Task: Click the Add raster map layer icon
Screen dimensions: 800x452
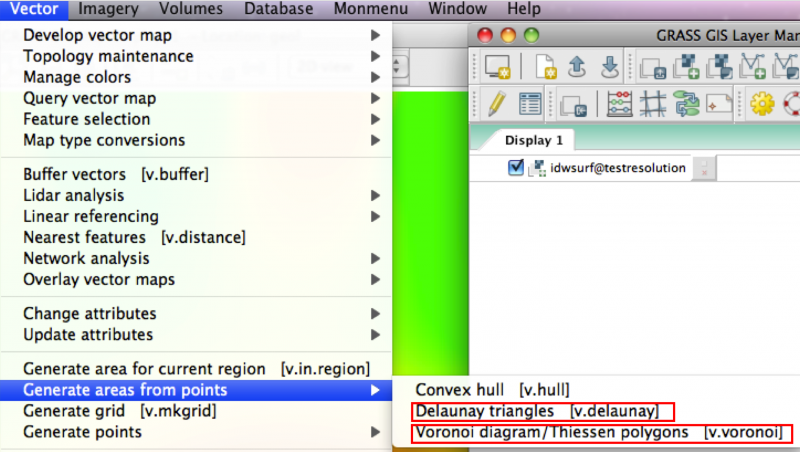Action: coord(688,67)
